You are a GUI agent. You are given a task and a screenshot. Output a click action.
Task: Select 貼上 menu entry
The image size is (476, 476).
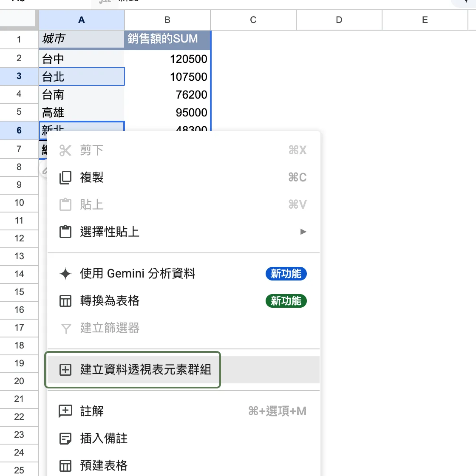pyautogui.click(x=183, y=204)
